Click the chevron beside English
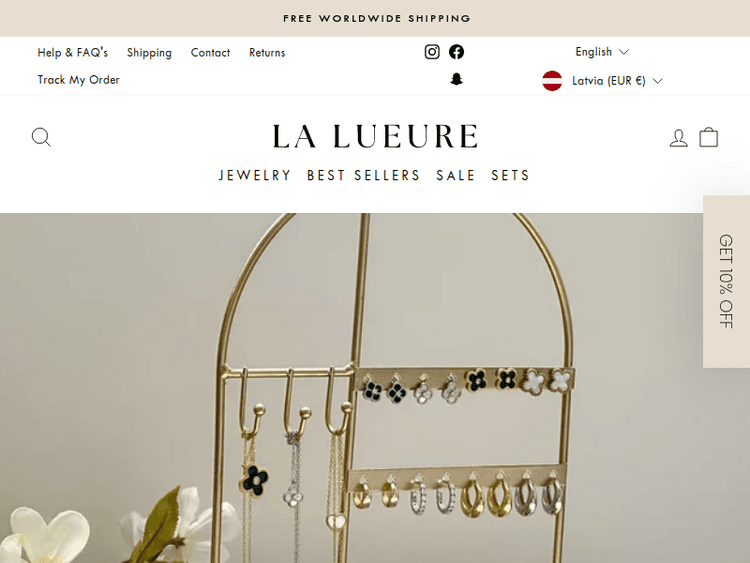This screenshot has height=563, width=750. [624, 52]
